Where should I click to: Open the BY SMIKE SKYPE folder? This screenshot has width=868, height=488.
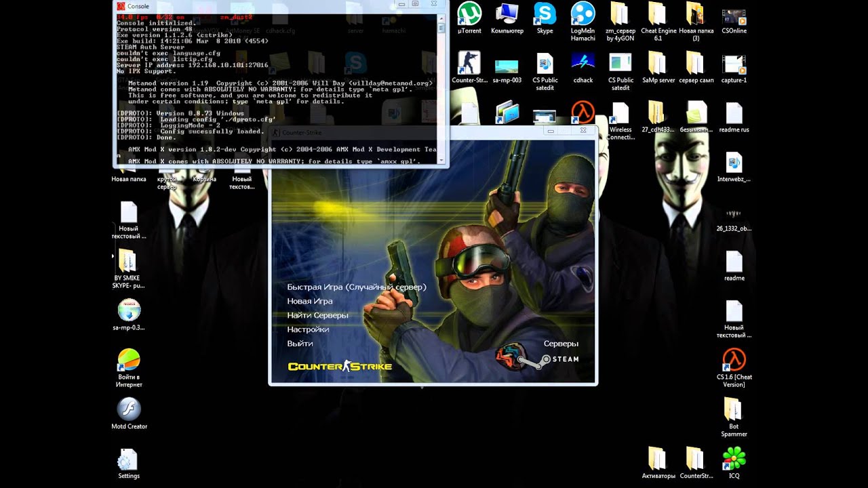tap(127, 268)
